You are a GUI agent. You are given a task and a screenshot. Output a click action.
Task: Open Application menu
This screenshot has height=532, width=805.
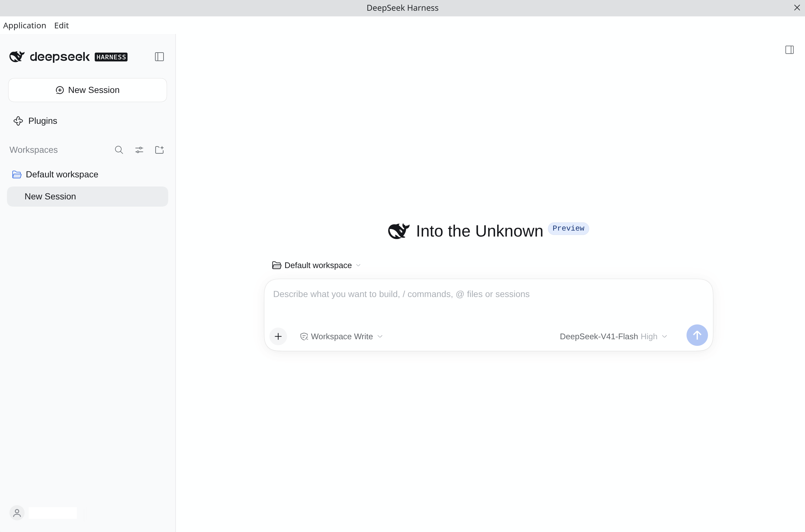[25, 26]
